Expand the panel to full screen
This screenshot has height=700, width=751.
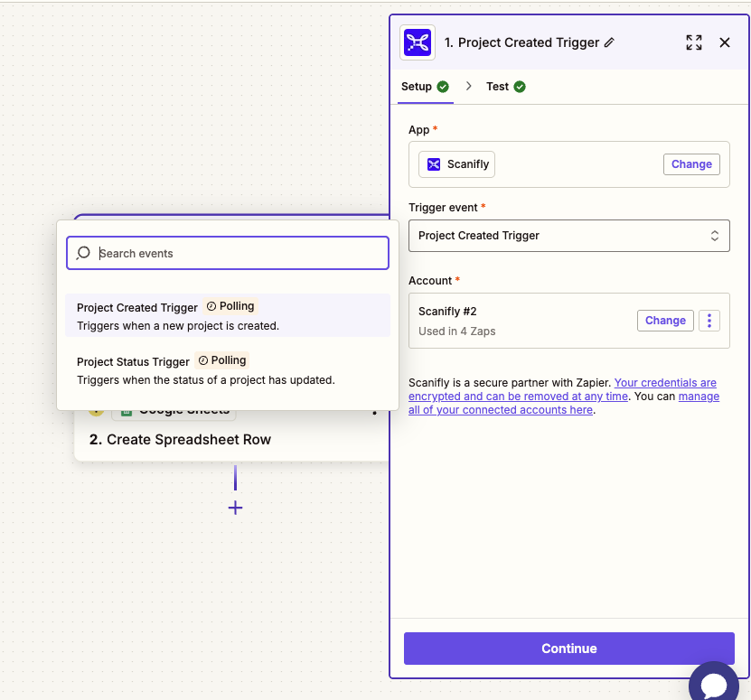[x=694, y=42]
